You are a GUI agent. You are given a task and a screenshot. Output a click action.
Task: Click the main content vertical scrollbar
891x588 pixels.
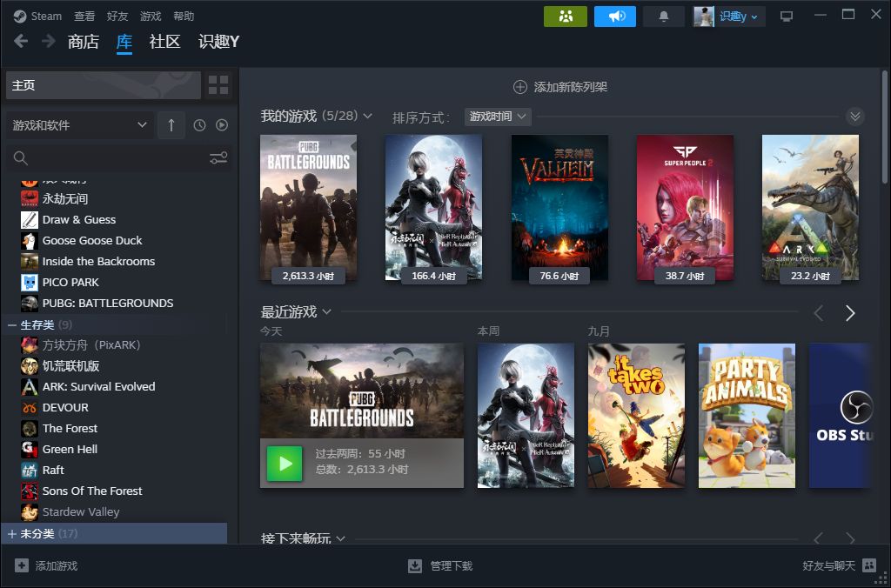coord(885,126)
